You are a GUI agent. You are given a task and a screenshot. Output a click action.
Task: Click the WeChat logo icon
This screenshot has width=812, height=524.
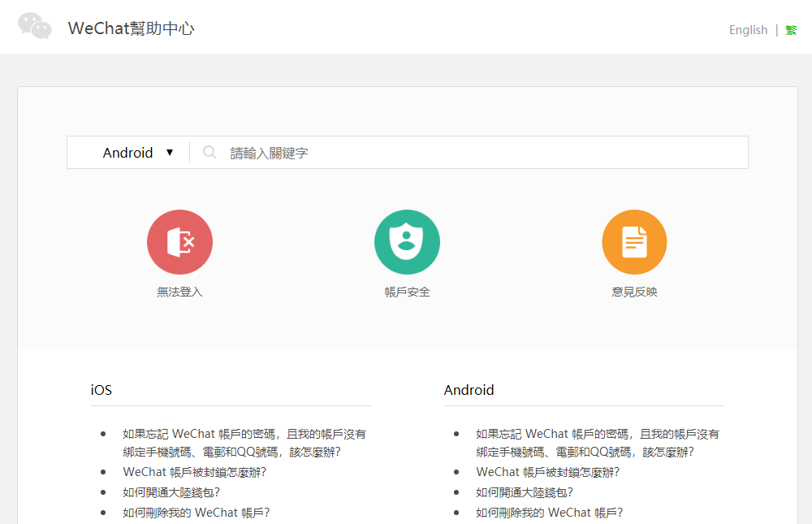point(35,26)
